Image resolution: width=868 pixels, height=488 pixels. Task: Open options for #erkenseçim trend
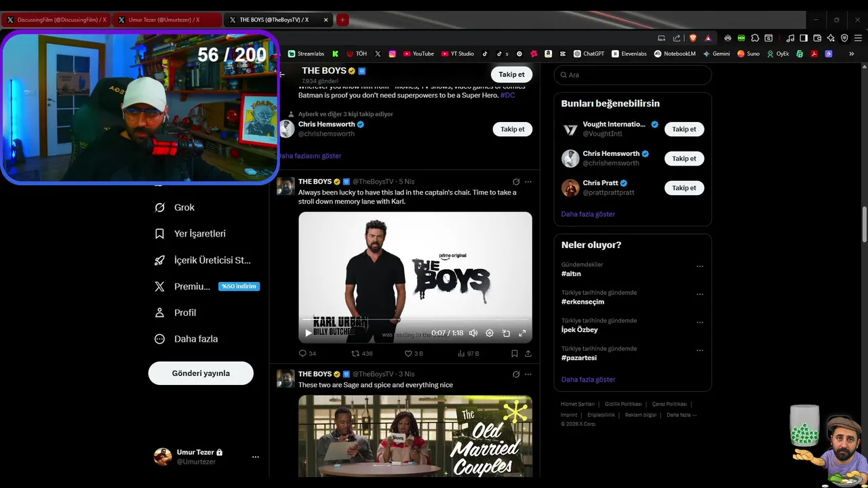pos(700,294)
